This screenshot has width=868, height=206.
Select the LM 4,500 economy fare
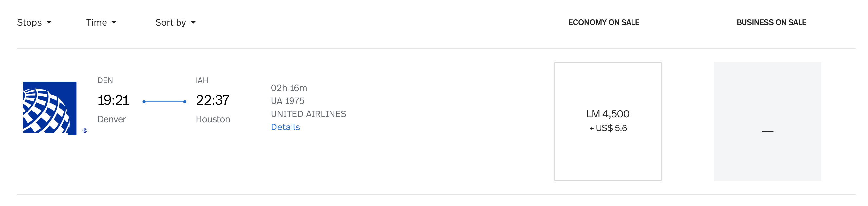pyautogui.click(x=608, y=121)
